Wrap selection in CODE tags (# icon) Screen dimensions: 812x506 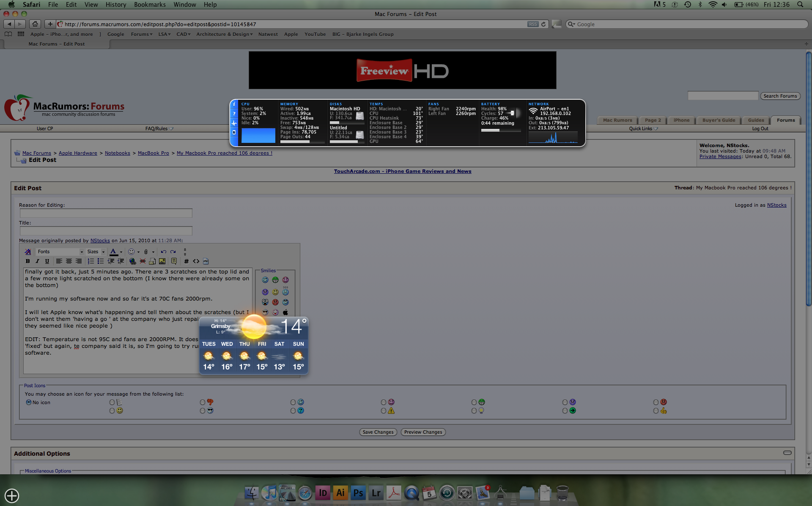coord(186,261)
